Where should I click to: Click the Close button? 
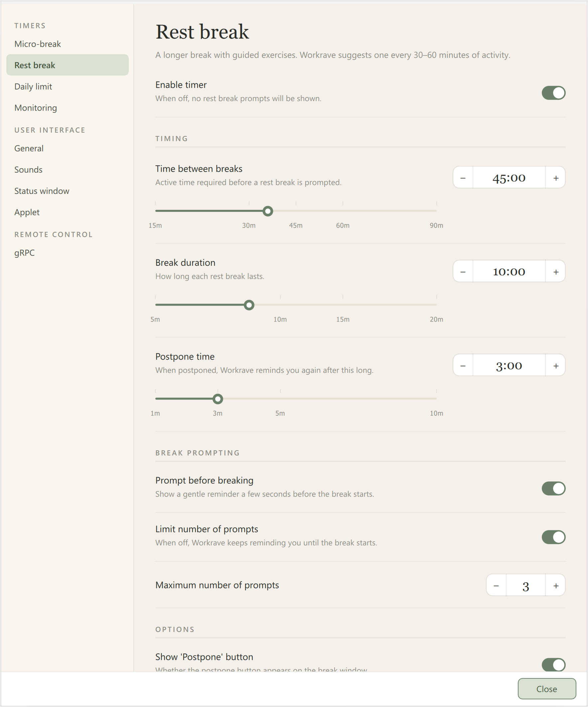(546, 689)
